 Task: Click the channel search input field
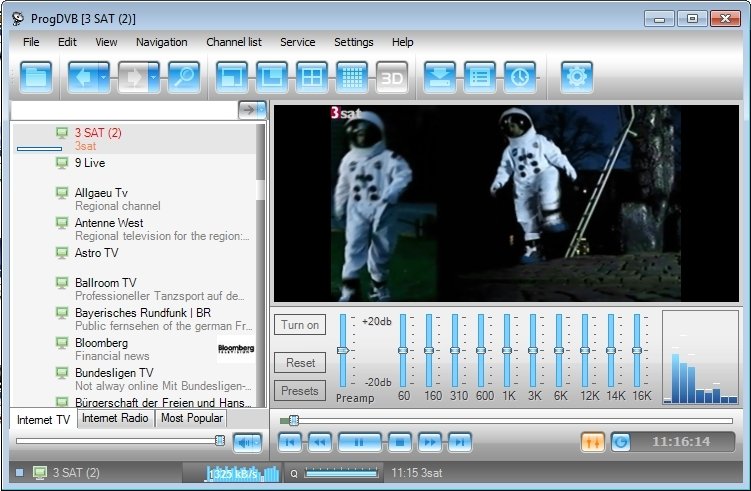click(x=125, y=110)
